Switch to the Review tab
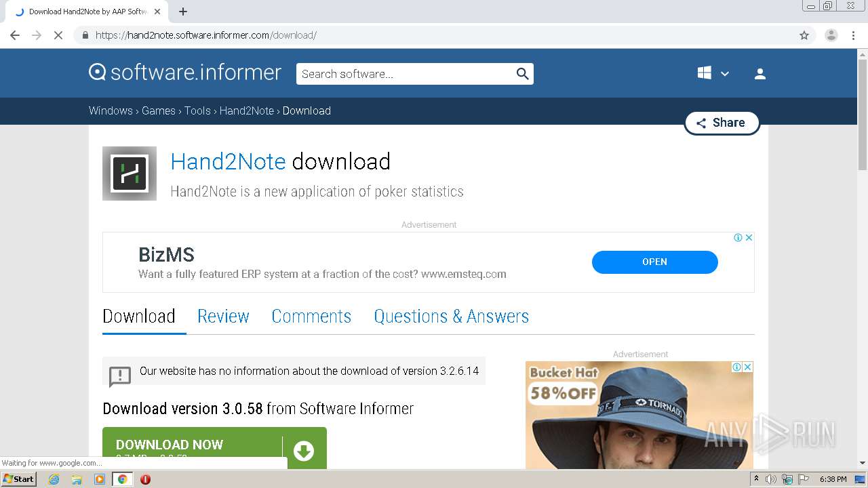 pos(223,317)
